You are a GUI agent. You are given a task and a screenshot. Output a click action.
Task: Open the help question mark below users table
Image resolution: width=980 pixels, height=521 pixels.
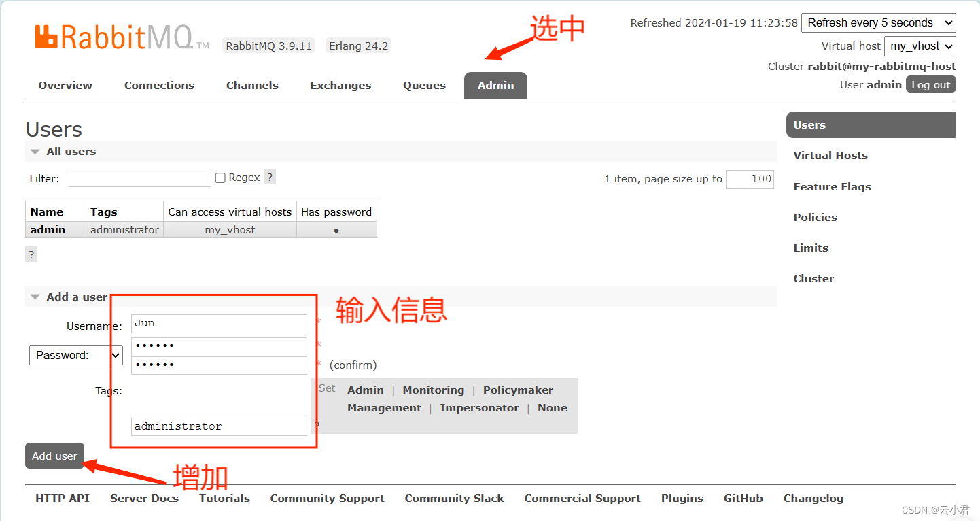pyautogui.click(x=31, y=254)
